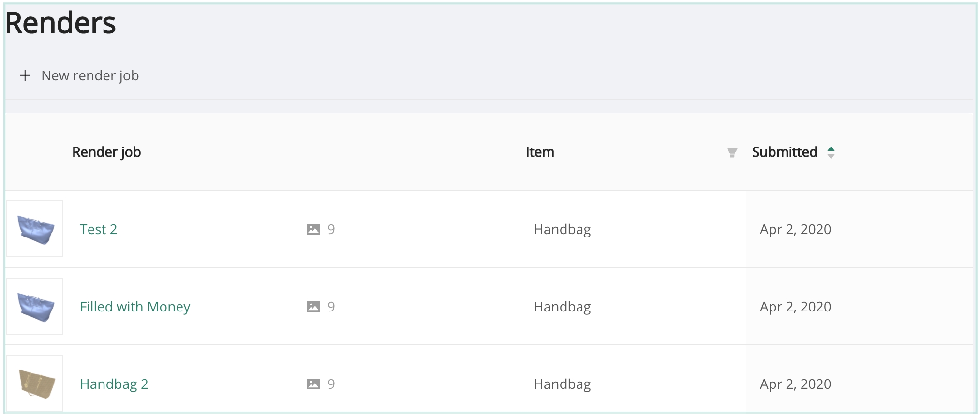The image size is (980, 414).
Task: Click the plus icon for new render job
Action: [x=25, y=76]
